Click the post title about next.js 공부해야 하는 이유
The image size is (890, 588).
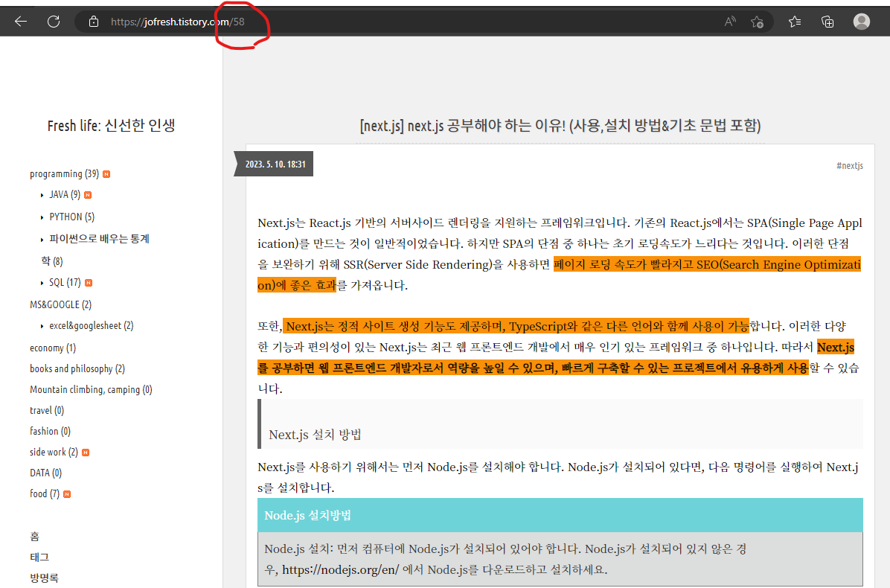560,126
